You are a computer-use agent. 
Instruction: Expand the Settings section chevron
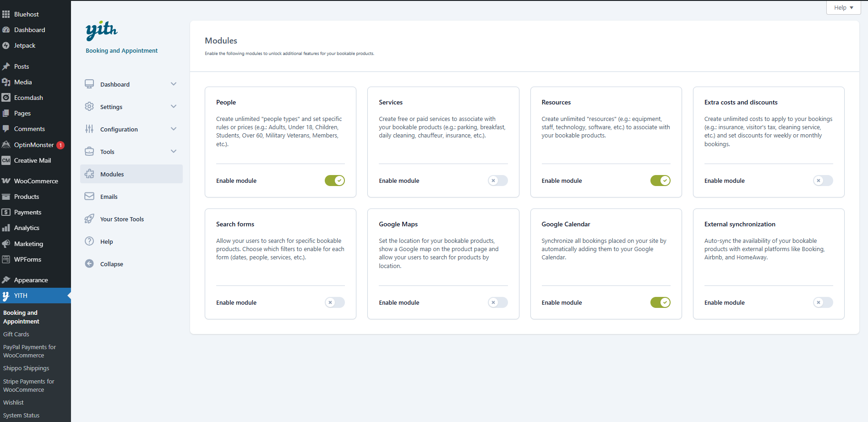(174, 107)
